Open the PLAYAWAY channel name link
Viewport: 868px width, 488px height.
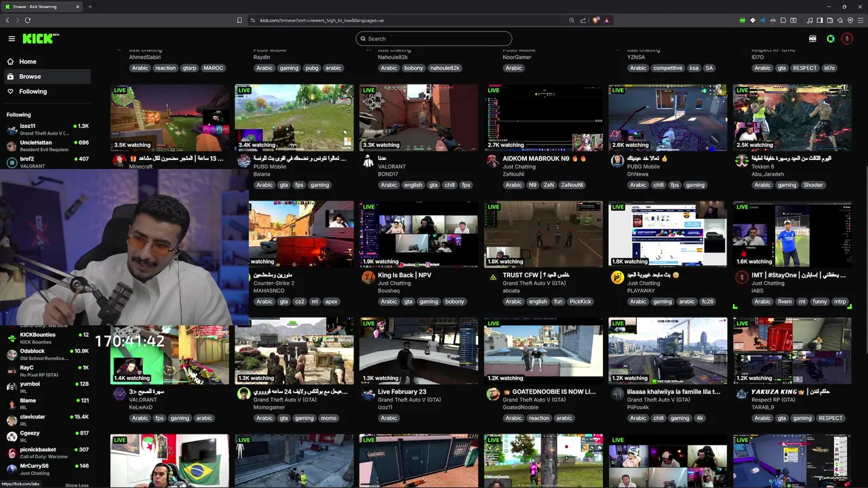pos(641,291)
